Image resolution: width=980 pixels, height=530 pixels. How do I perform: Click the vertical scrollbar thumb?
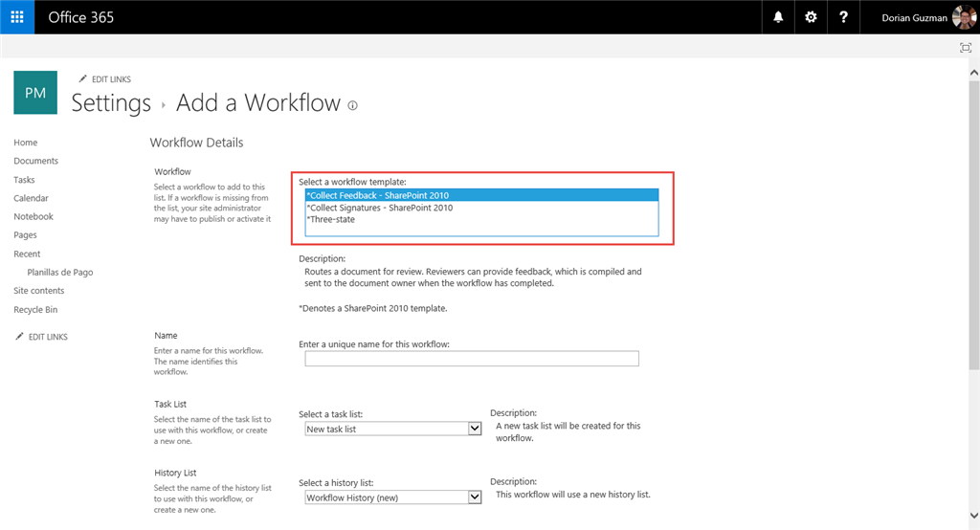point(973,225)
